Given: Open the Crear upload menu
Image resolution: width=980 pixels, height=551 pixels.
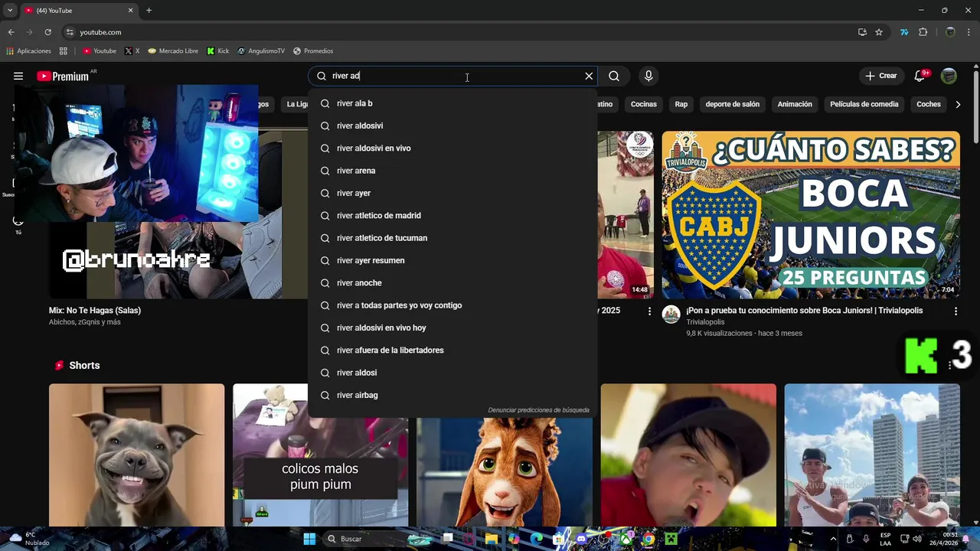Looking at the screenshot, I should point(880,76).
